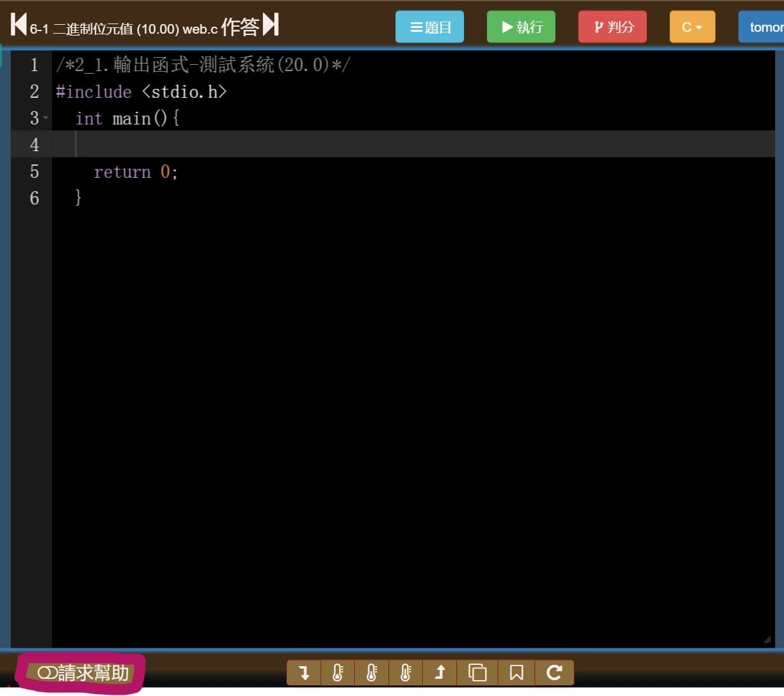Click the middle thermometer icon
The height and width of the screenshot is (696, 784).
pyautogui.click(x=372, y=673)
